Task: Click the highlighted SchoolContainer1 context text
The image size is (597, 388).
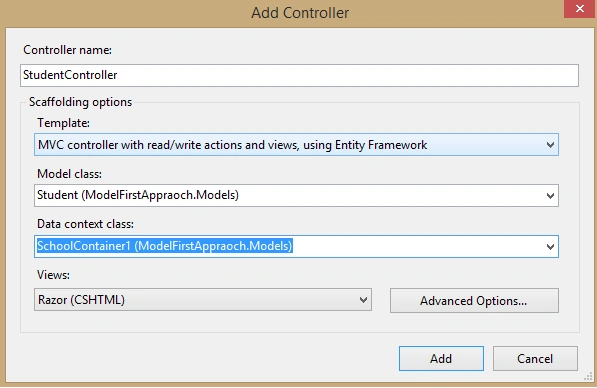Action: click(x=164, y=246)
